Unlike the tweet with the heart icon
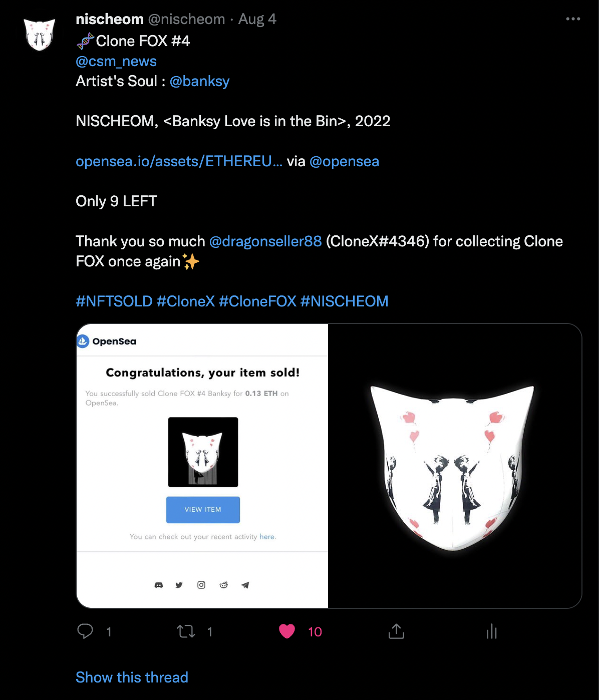Screen dimensions: 599x700 click(x=287, y=631)
